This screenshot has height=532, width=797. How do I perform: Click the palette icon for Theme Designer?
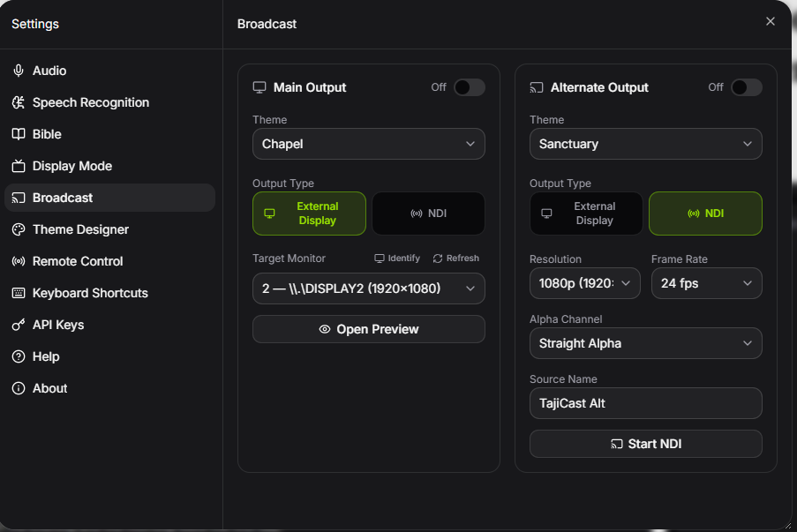point(19,229)
